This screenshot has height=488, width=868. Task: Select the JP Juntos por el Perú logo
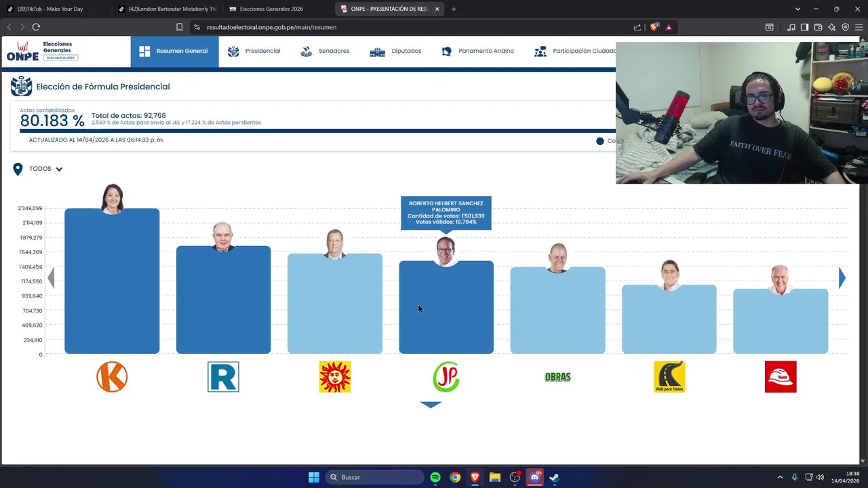[x=446, y=377]
